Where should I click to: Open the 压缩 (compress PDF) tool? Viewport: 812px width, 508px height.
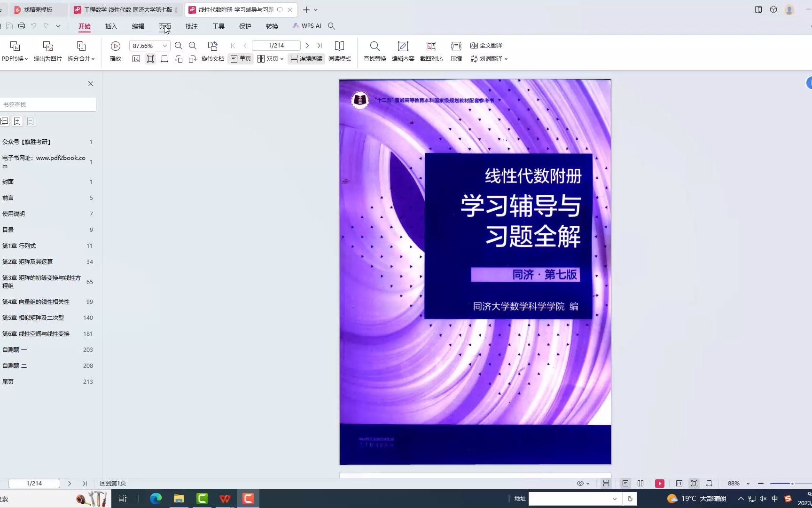pyautogui.click(x=455, y=51)
